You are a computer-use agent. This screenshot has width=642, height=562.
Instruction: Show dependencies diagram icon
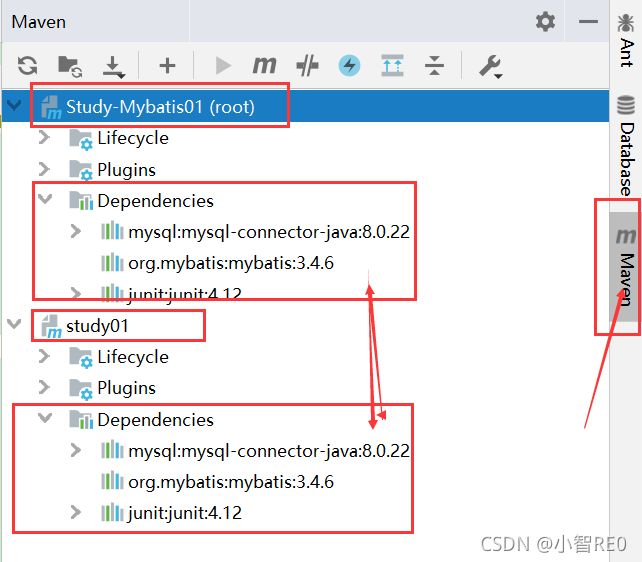pyautogui.click(x=392, y=65)
